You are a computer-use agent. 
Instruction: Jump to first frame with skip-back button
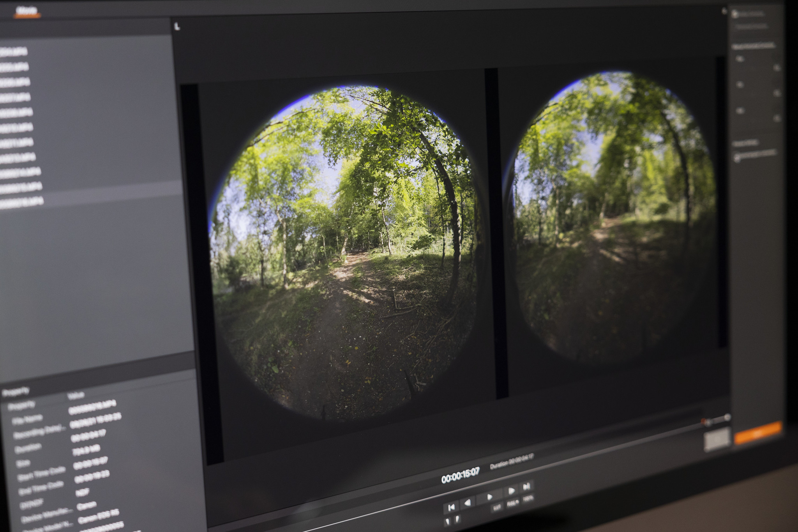(x=452, y=507)
